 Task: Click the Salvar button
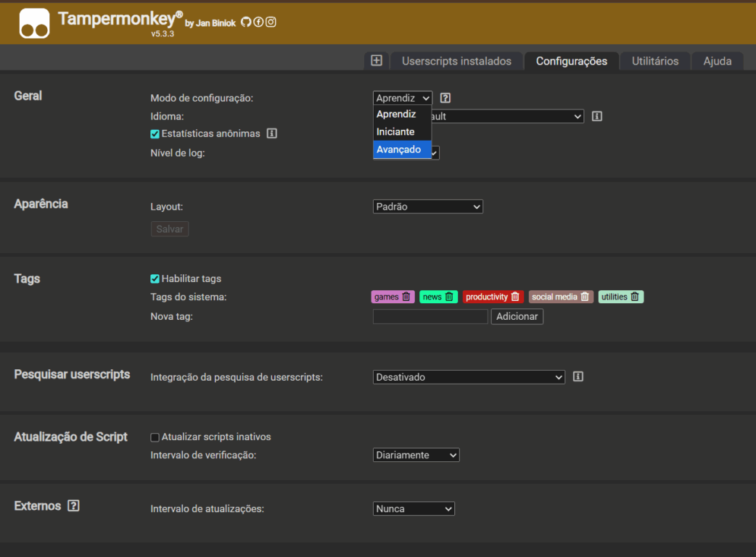point(170,229)
